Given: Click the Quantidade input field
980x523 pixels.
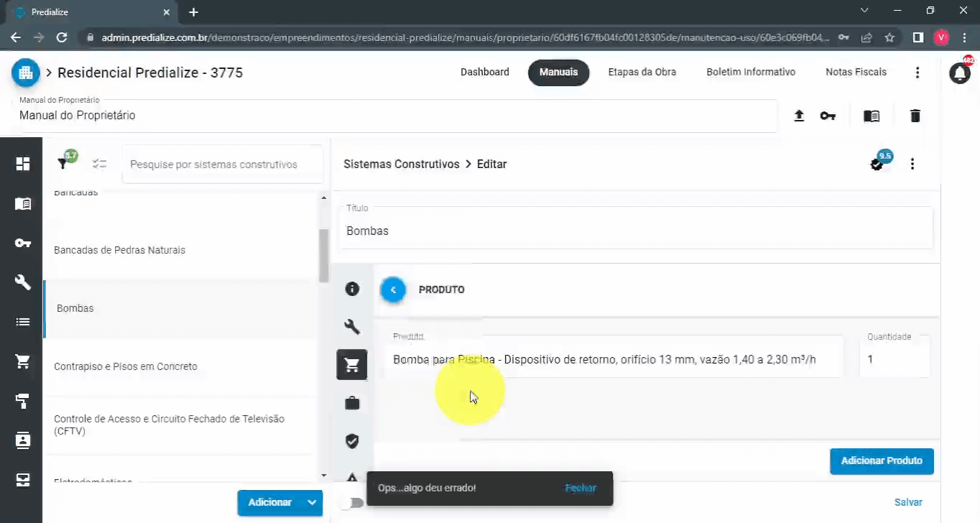Looking at the screenshot, I should pos(894,359).
